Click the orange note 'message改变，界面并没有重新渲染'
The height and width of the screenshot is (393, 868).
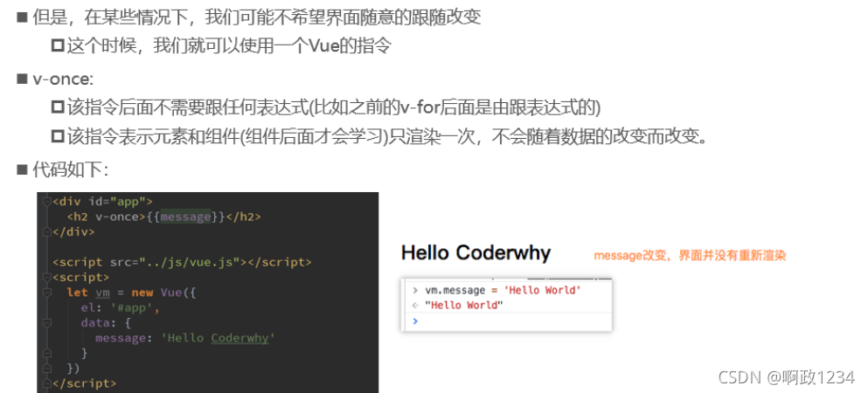pyautogui.click(x=690, y=256)
